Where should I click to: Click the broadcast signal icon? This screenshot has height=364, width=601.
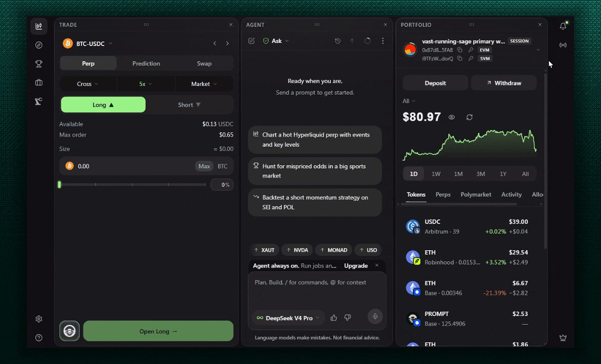point(563,45)
